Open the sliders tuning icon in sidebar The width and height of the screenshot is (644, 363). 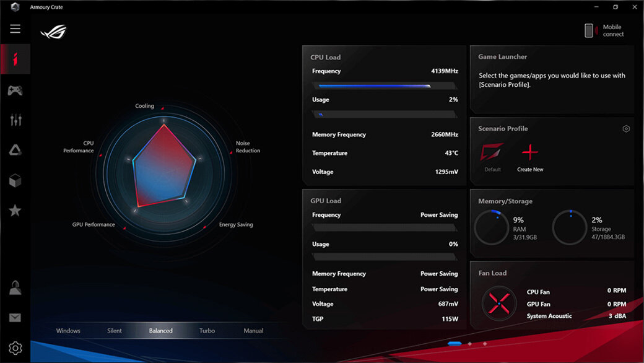pos(15,120)
